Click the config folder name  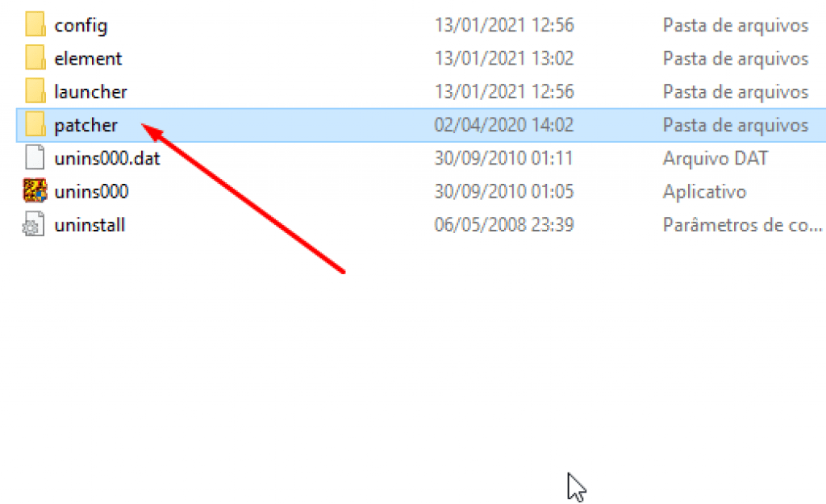click(x=81, y=26)
